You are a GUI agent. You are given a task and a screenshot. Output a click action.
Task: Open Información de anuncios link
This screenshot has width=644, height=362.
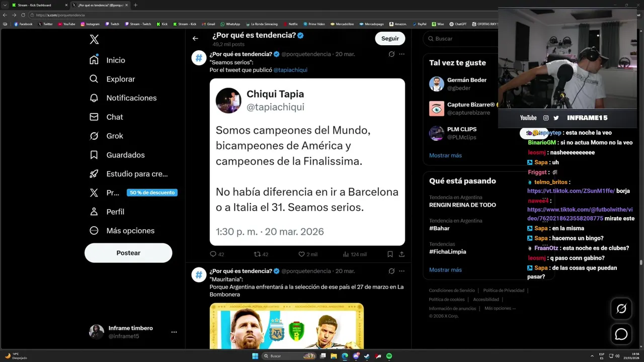pyautogui.click(x=452, y=309)
